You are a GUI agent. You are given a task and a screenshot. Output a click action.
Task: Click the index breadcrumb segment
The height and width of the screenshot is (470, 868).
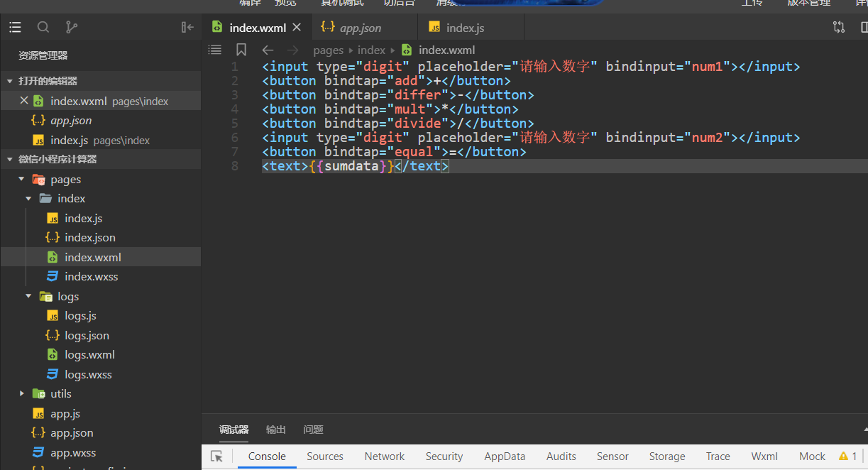coord(371,50)
